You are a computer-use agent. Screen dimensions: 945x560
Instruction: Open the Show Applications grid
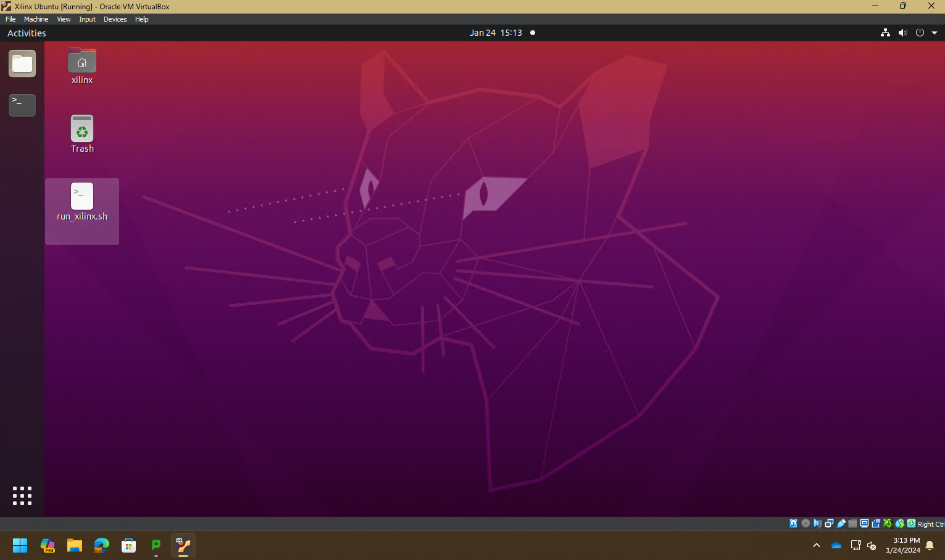click(22, 496)
